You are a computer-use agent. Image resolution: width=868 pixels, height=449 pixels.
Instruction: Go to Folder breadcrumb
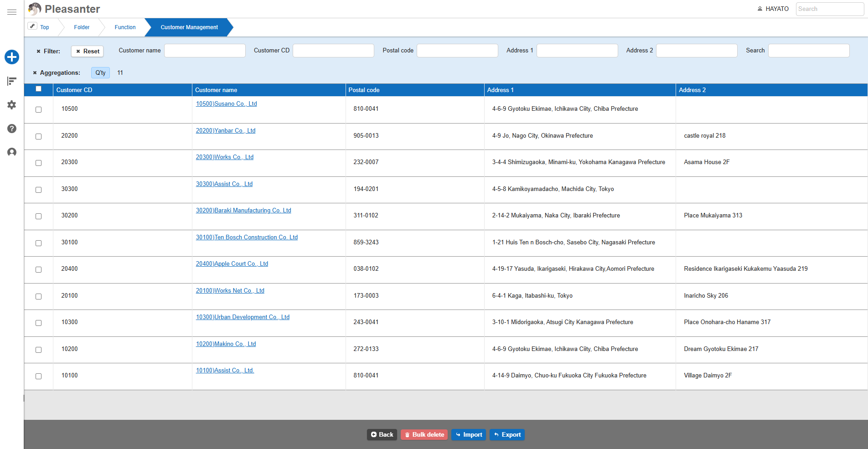[82, 27]
